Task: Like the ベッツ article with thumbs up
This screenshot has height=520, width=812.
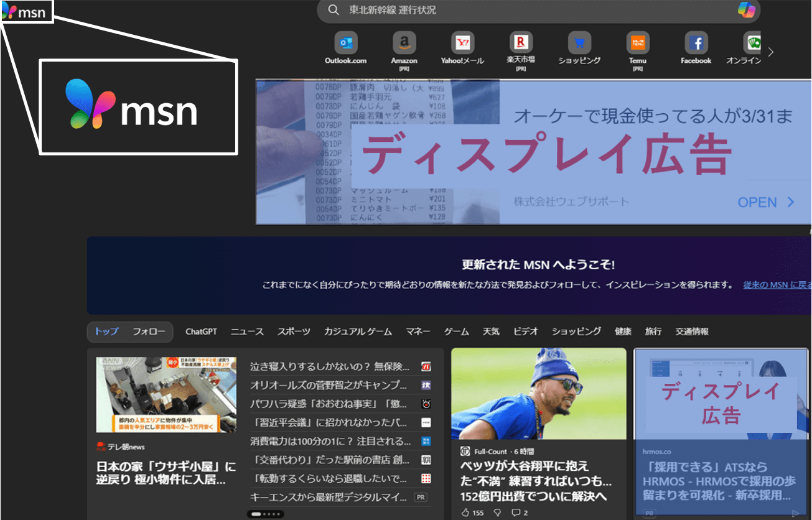Action: click(x=466, y=513)
